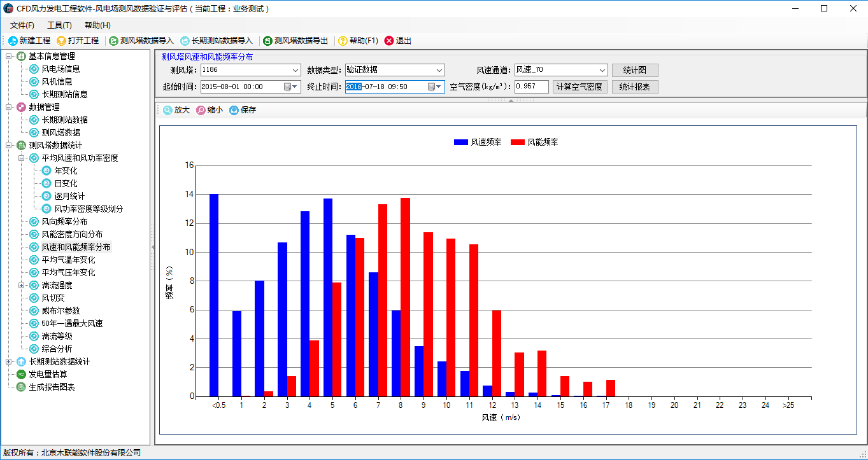Select 日变化 tree item
Screen dimensions: 868x460
(66, 183)
